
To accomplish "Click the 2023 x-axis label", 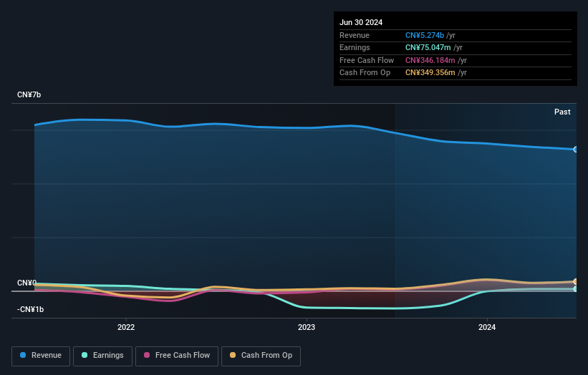I will tap(307, 327).
